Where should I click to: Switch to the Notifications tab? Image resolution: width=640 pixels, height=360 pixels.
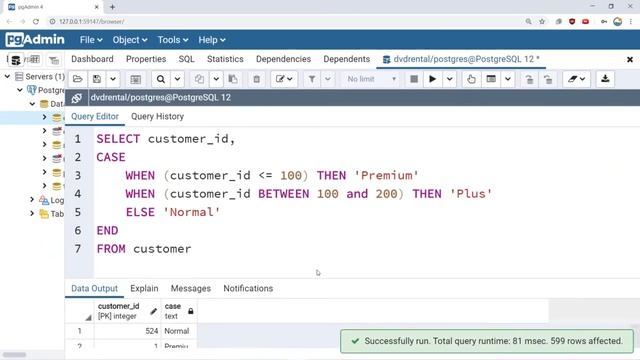click(x=248, y=289)
